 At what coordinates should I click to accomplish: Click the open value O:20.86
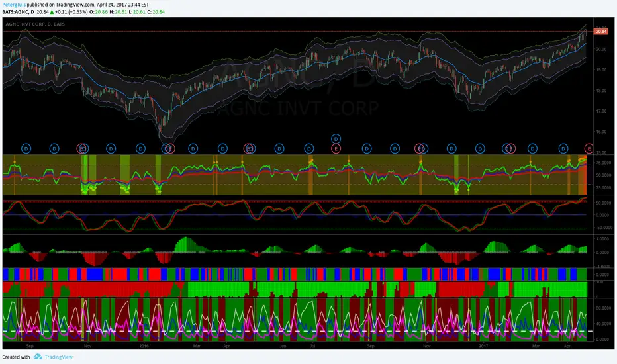[x=99, y=12]
